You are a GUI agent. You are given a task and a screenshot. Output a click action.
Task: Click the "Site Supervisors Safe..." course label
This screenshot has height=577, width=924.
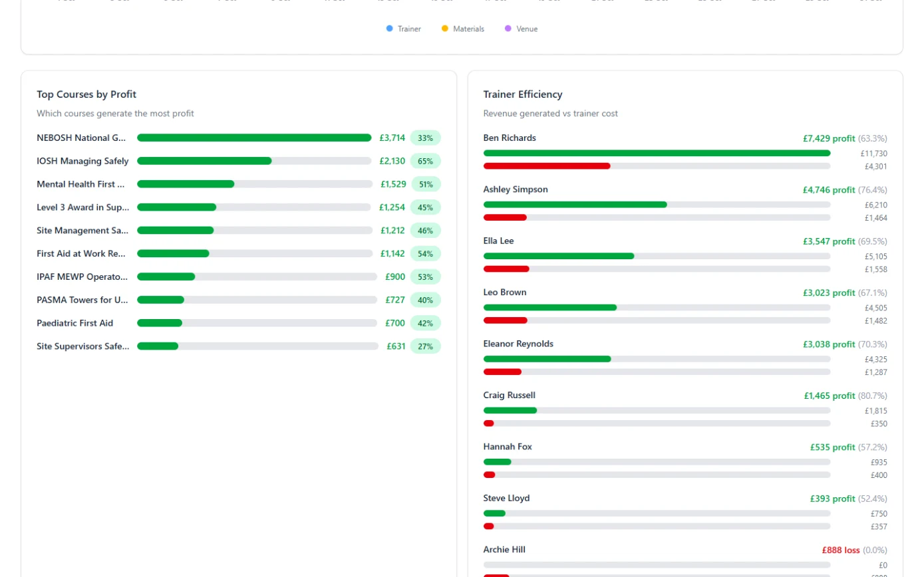point(83,346)
